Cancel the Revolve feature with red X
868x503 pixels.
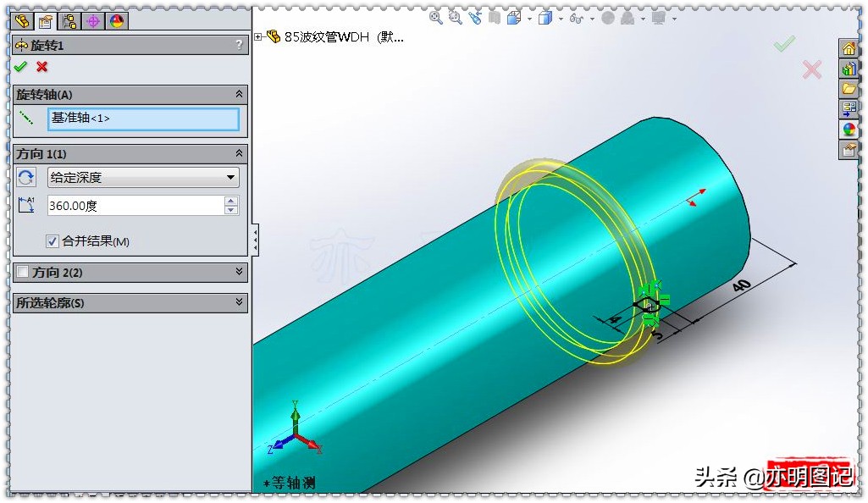pyautogui.click(x=41, y=67)
